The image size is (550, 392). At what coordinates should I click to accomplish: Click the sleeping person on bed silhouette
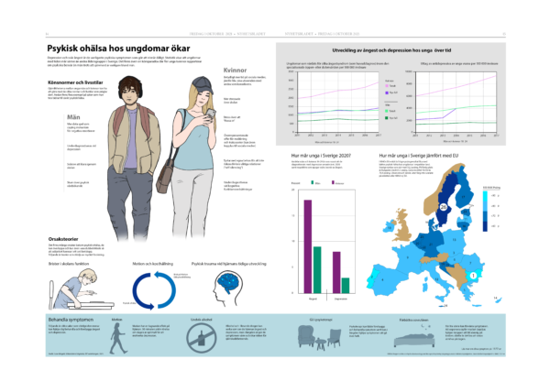(x=416, y=335)
